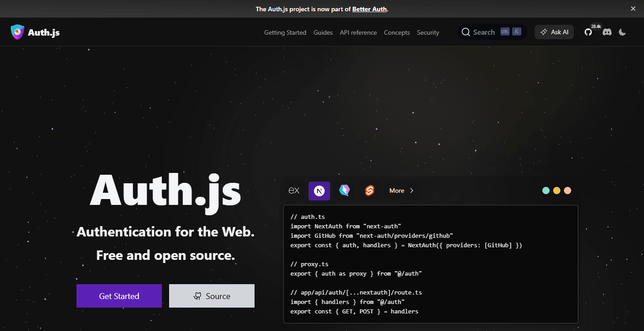Open the Getting Started nav item

(285, 32)
